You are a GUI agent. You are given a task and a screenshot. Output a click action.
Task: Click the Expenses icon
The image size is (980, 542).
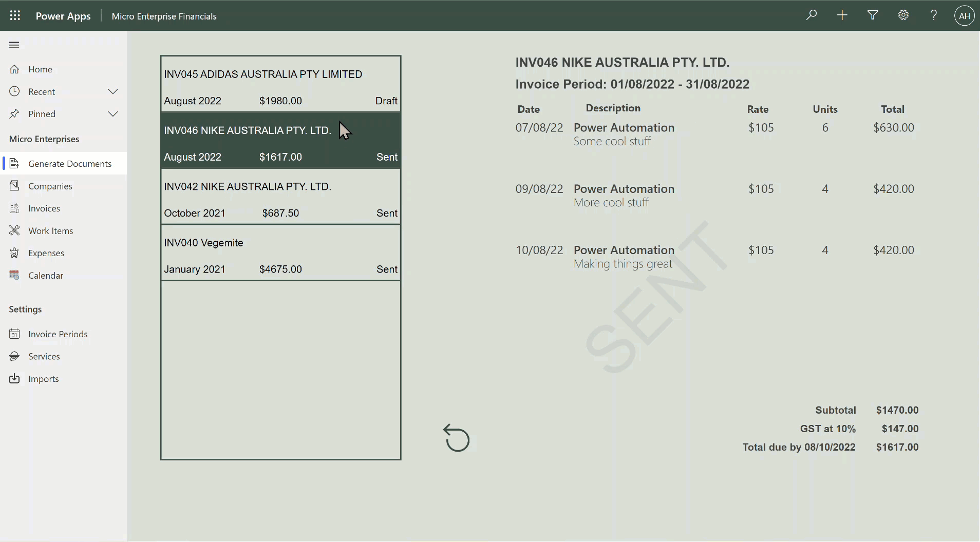click(x=14, y=253)
